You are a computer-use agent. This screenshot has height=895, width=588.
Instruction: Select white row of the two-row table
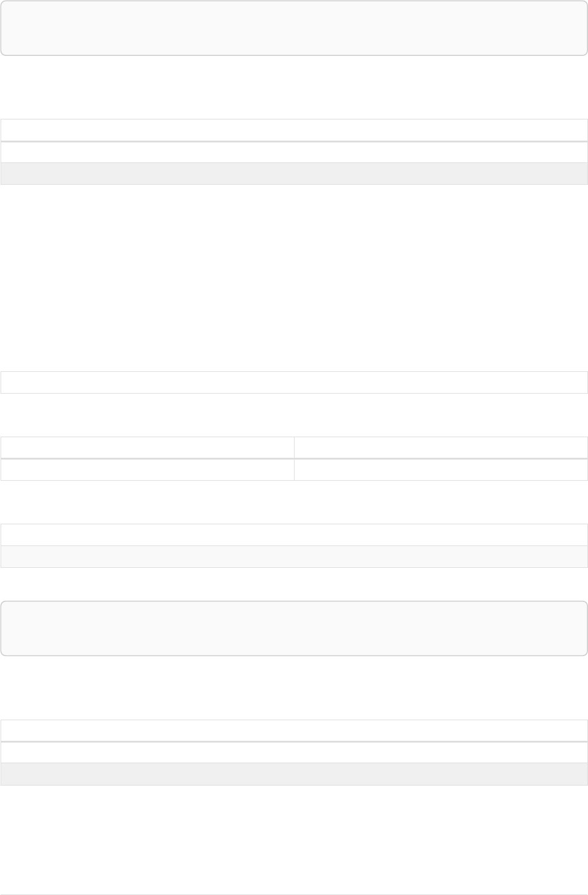[x=294, y=535]
